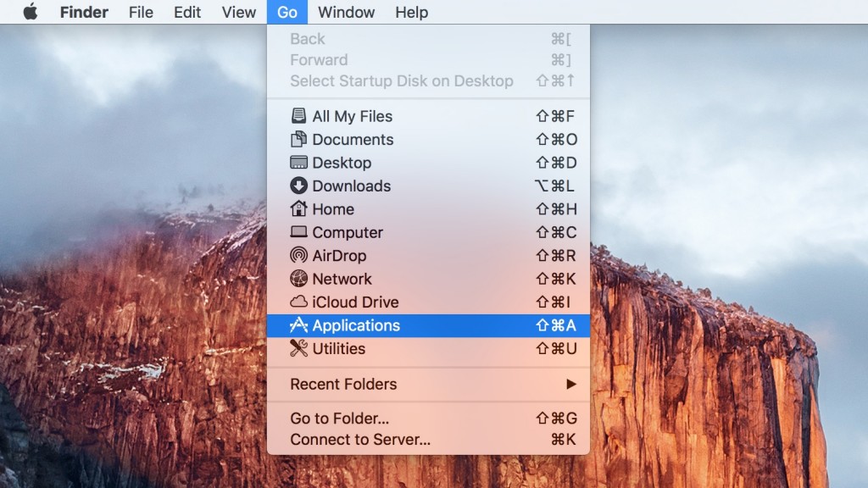The image size is (868, 488).
Task: Click the ⇧⌘G shortcut beside Go to Folder
Action: (556, 419)
